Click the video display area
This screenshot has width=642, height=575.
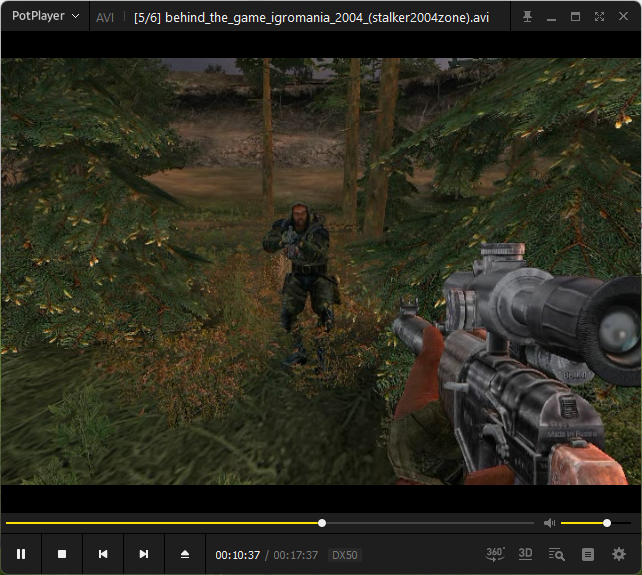point(321,271)
